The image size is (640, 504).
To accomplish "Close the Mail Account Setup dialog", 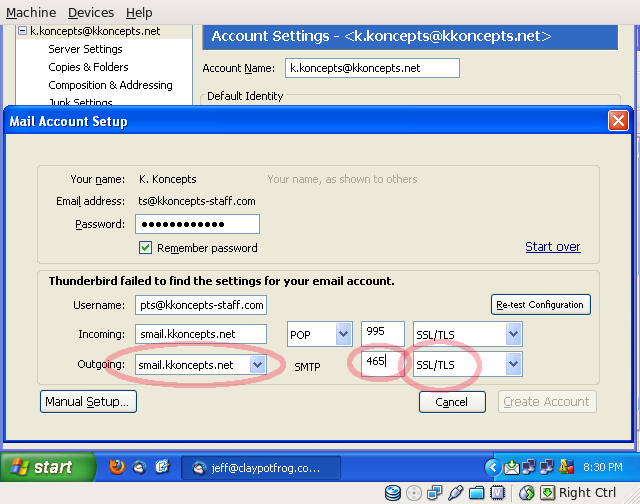I will coord(618,121).
